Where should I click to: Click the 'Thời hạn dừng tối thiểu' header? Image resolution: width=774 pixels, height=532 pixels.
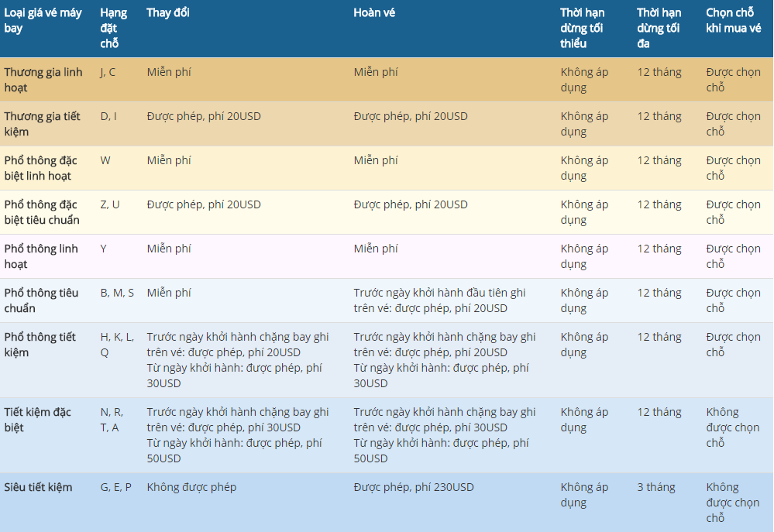582,28
